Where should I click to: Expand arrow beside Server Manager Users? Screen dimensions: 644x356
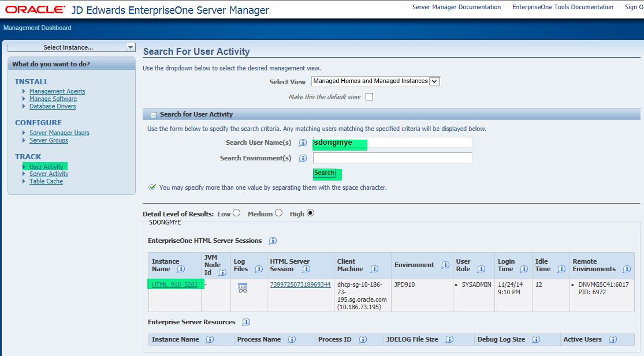coord(24,133)
